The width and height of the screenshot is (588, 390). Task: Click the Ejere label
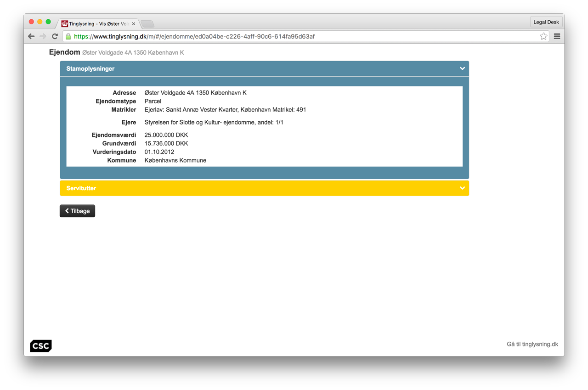click(129, 122)
